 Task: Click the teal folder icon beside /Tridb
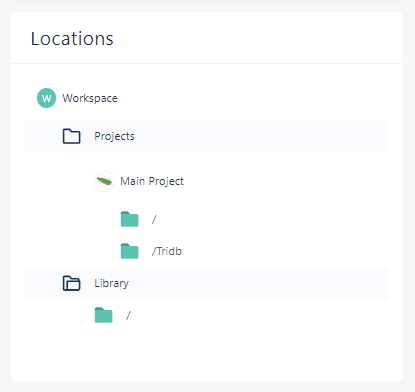(129, 251)
